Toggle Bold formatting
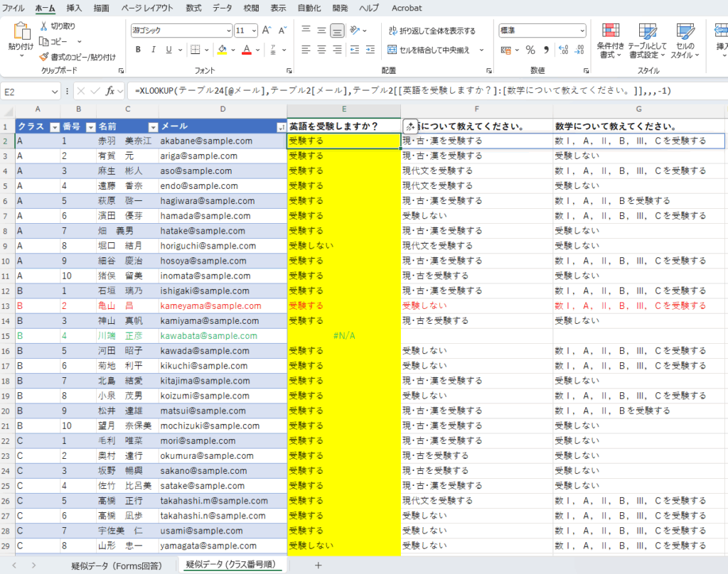728x574 pixels. [138, 50]
